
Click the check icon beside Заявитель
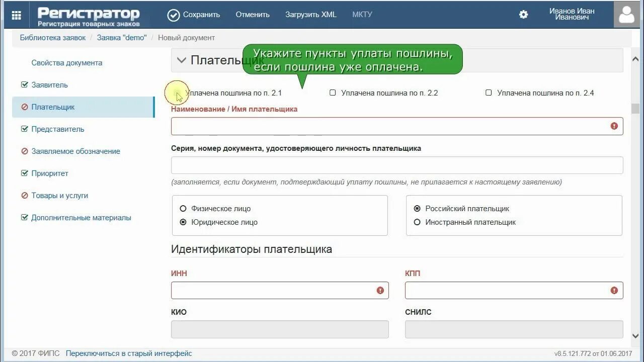coord(24,85)
